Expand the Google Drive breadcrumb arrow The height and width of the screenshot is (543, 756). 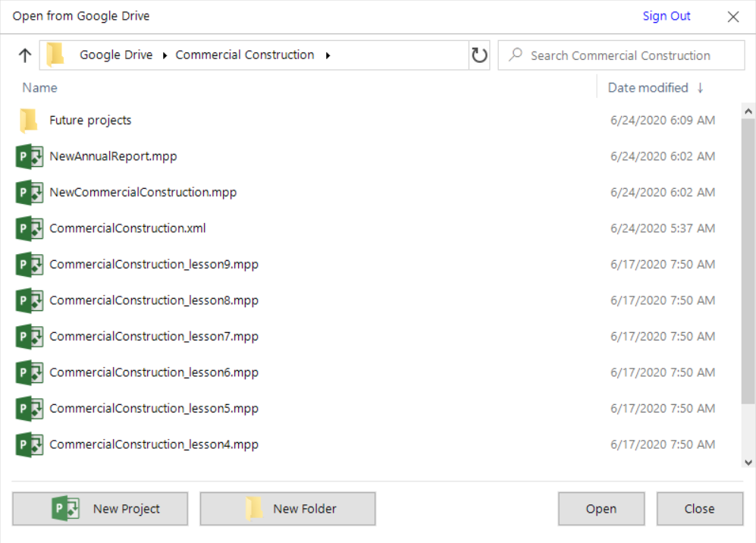165,55
